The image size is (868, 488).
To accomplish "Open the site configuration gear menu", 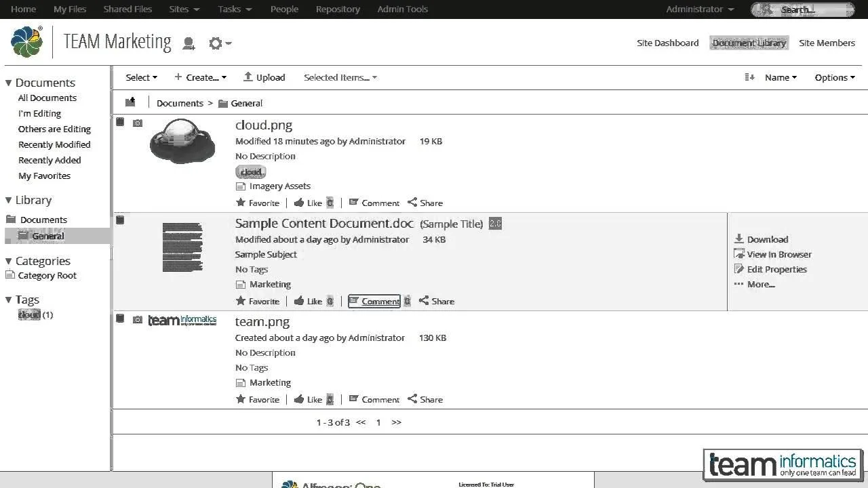I will pyautogui.click(x=219, y=43).
